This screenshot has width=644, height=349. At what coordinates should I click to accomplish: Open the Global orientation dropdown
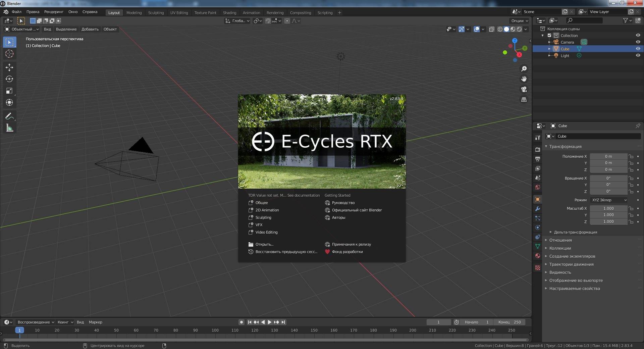tap(237, 21)
